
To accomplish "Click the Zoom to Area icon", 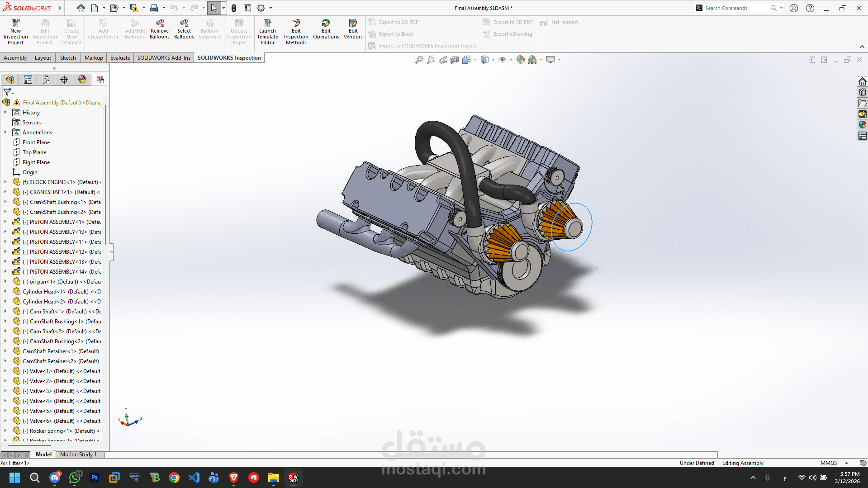I will point(431,60).
